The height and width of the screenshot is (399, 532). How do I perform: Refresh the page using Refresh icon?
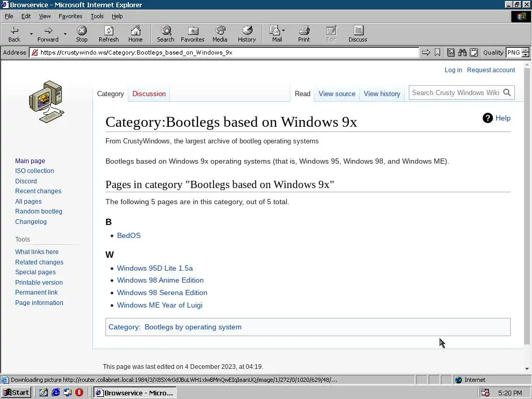pos(109,34)
